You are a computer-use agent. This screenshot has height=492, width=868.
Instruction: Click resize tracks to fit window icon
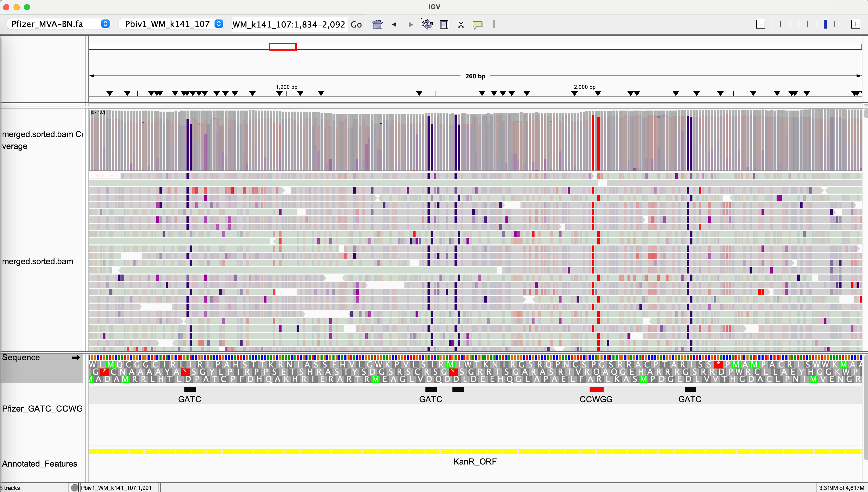460,24
